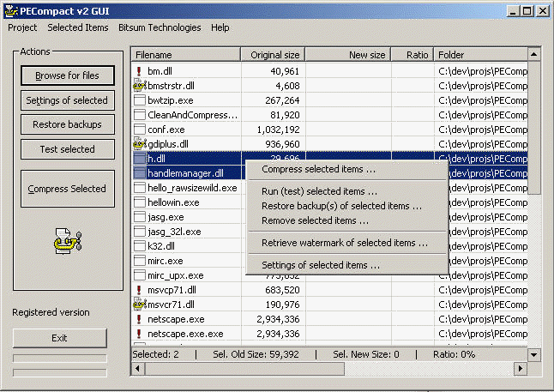Click the Sel. Old Size: 59,392 status text

[256, 354]
